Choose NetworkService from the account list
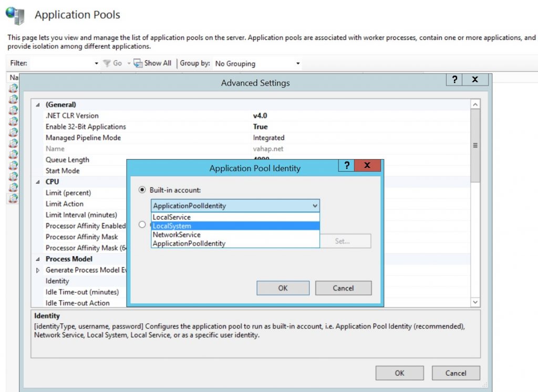This screenshot has height=392, width=538. [177, 235]
